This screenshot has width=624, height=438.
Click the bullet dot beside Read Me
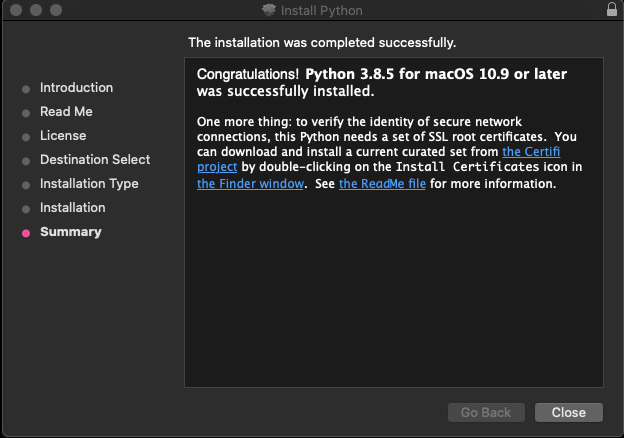point(26,113)
